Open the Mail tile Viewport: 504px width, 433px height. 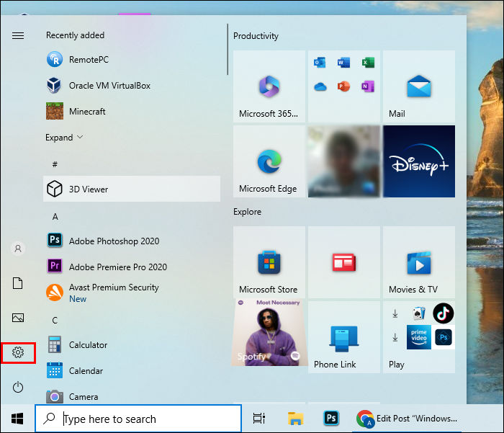click(419, 86)
